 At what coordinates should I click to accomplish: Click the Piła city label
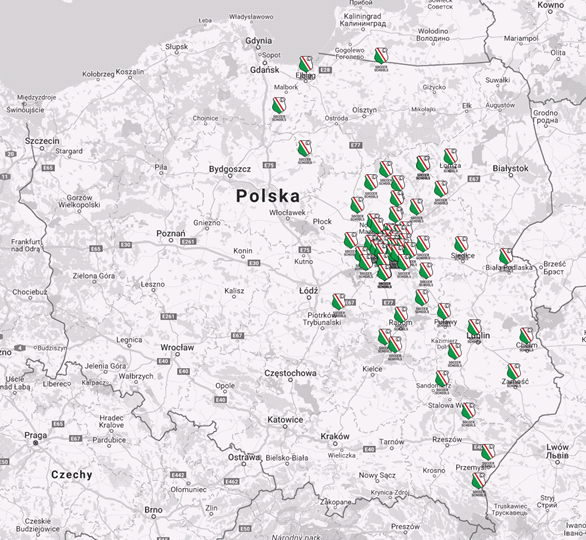point(161,167)
